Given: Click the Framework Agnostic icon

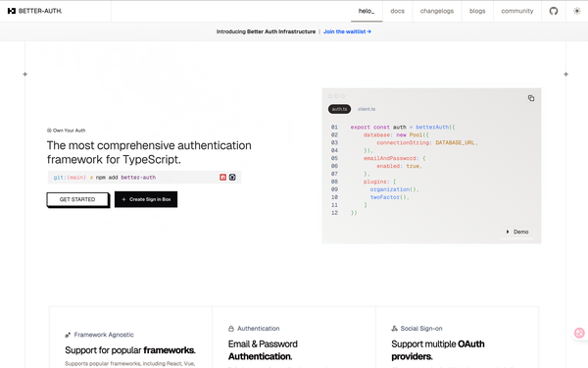Looking at the screenshot, I should point(68,335).
